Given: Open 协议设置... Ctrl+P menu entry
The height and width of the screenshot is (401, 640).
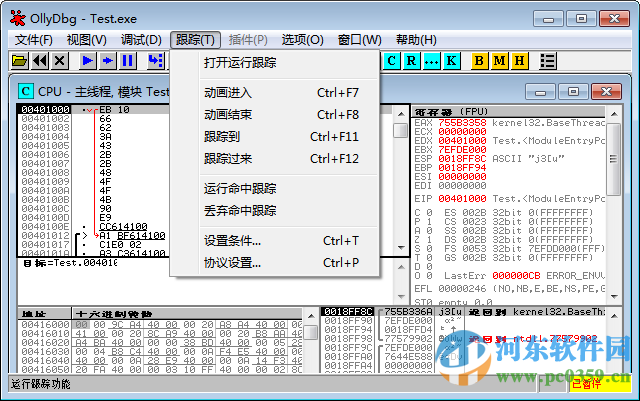Looking at the screenshot, I should [x=275, y=263].
